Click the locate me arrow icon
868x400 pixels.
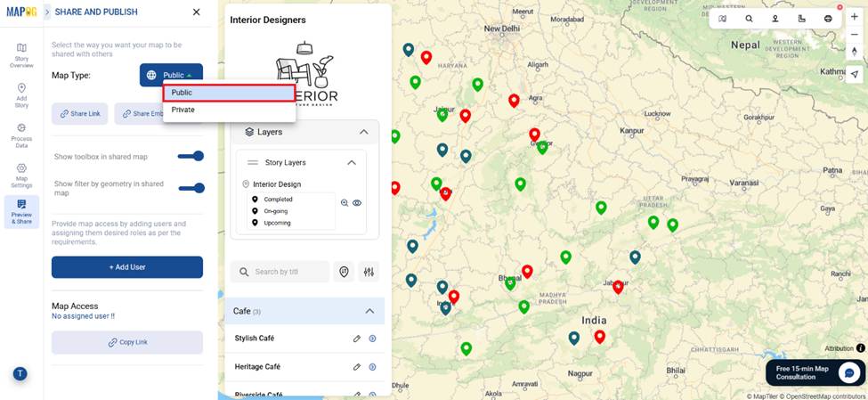854,73
